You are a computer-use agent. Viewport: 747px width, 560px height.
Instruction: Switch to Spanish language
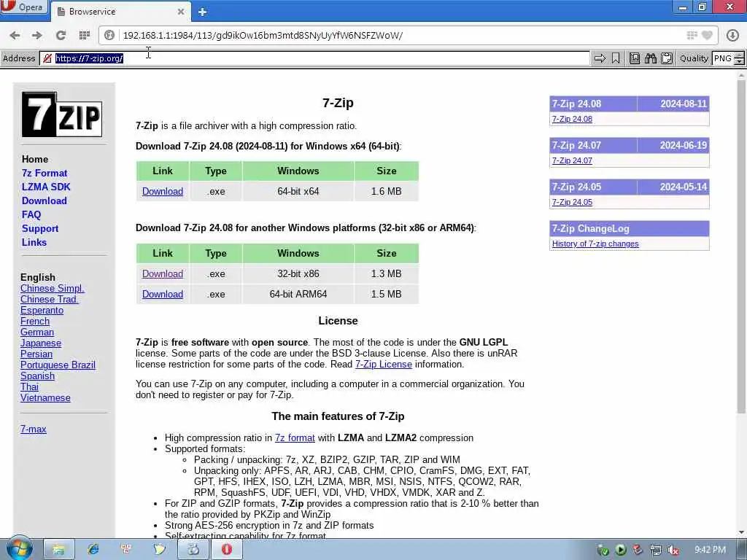coord(37,376)
